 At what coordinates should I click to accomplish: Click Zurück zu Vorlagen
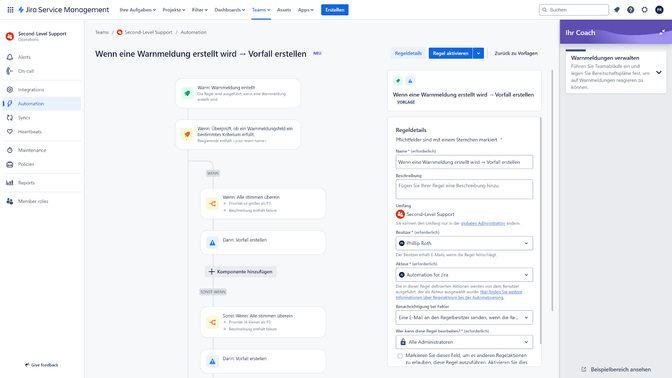coord(516,53)
